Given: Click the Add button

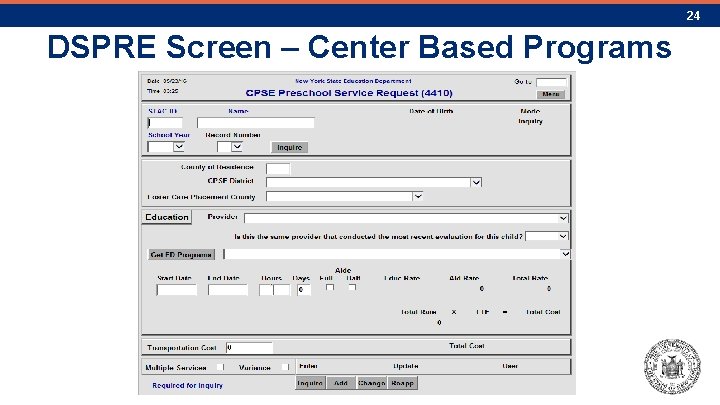Looking at the screenshot, I should coord(341,383).
